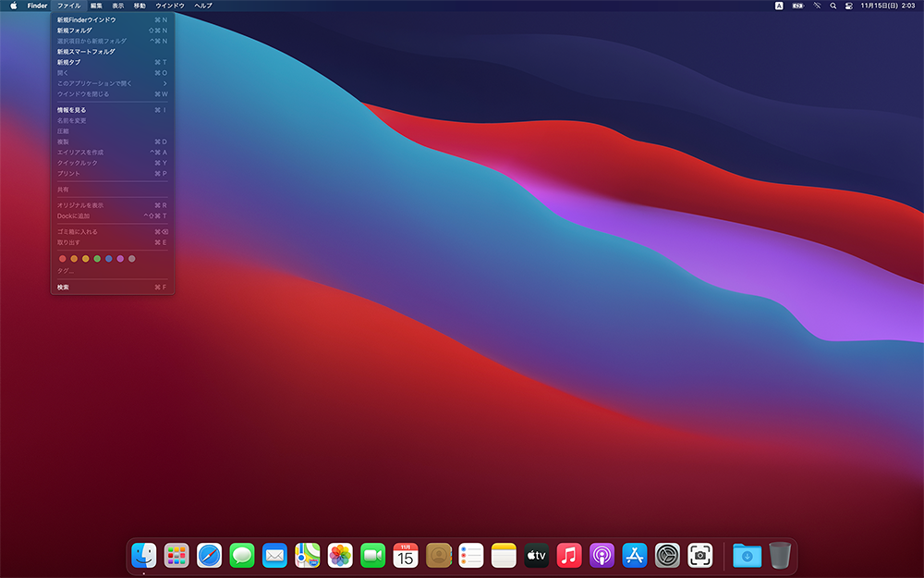Launch the Photos app in Dock
The image size is (924, 578).
[340, 555]
